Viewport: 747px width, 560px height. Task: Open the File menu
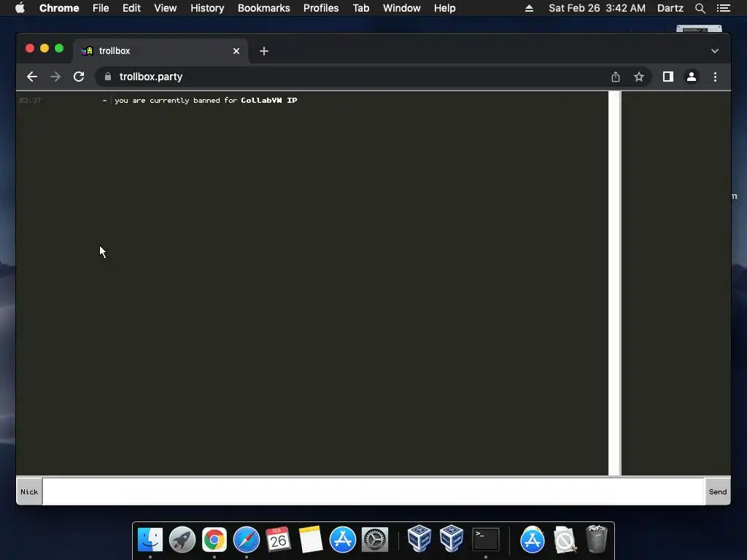(x=101, y=8)
